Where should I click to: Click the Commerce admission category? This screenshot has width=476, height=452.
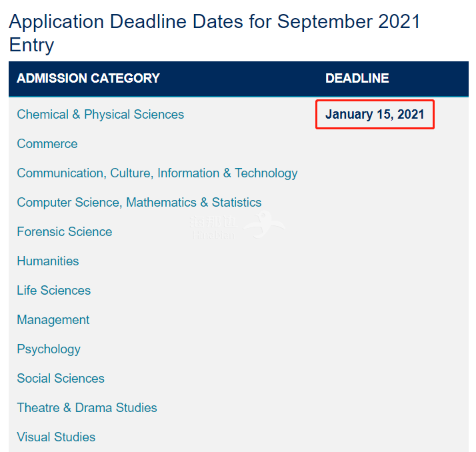point(47,144)
